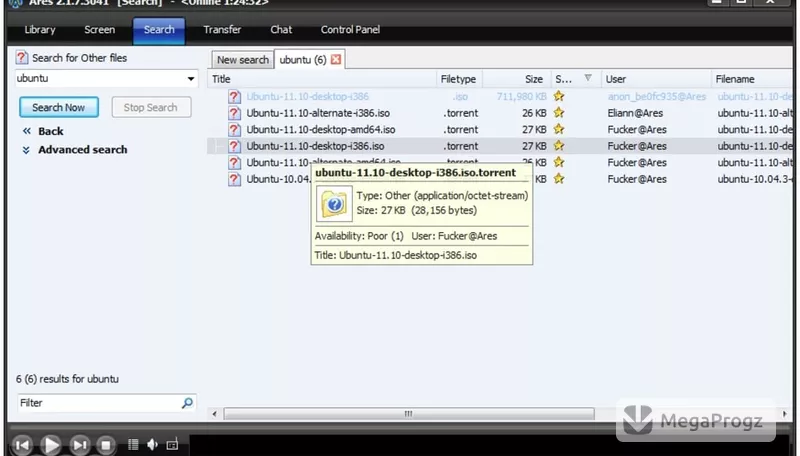
Task: Click user anon_be0fc935@Ares
Action: click(x=657, y=96)
